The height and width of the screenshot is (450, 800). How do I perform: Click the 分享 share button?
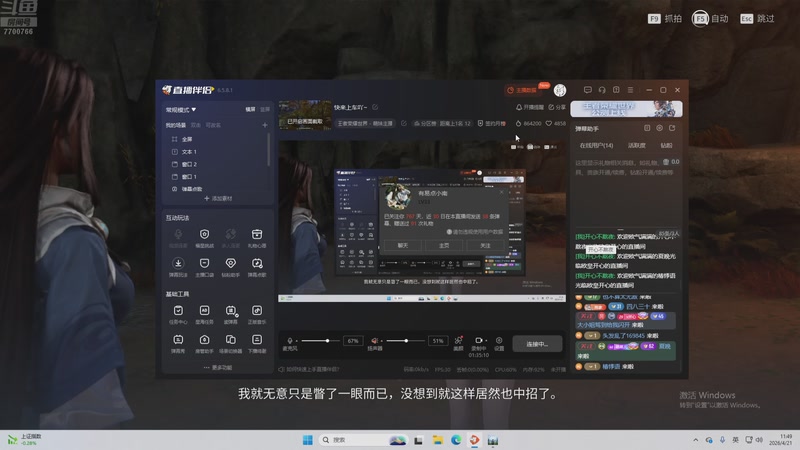557,107
